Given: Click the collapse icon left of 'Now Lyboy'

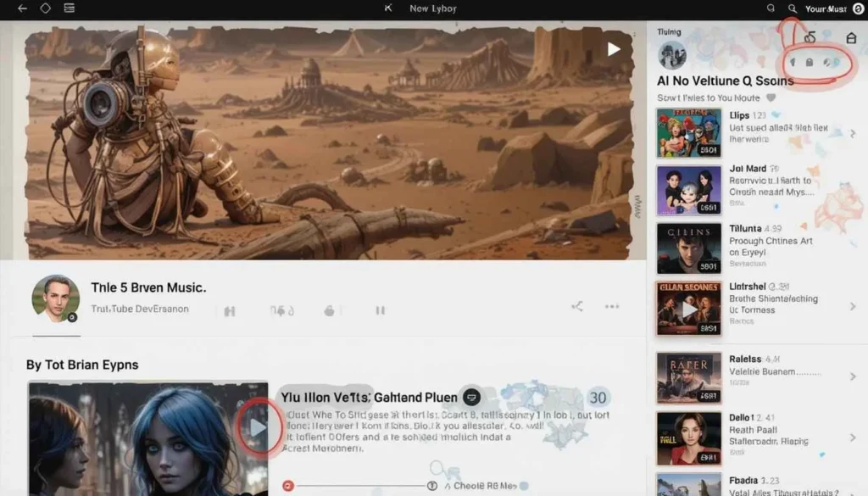Looking at the screenshot, I should point(388,8).
